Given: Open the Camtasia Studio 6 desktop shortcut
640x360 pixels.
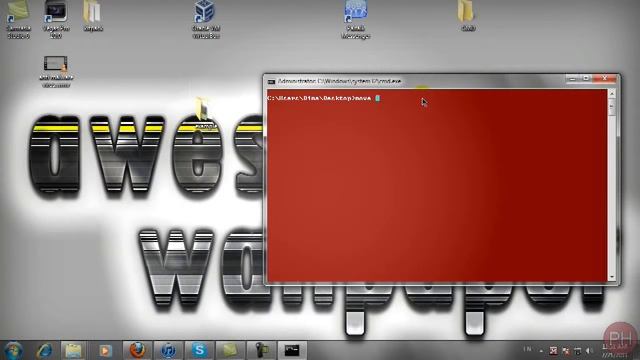Looking at the screenshot, I should pyautogui.click(x=18, y=18).
